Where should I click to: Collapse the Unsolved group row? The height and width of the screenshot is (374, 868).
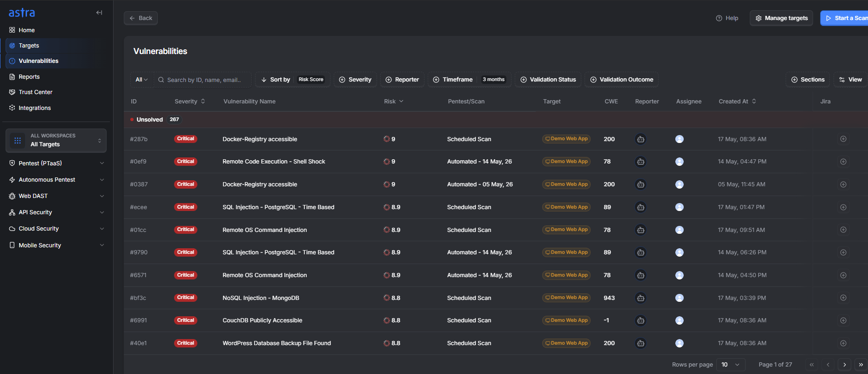click(496, 120)
